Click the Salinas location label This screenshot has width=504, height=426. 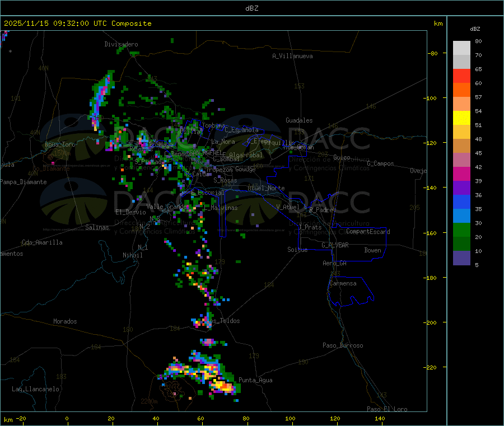tap(97, 227)
